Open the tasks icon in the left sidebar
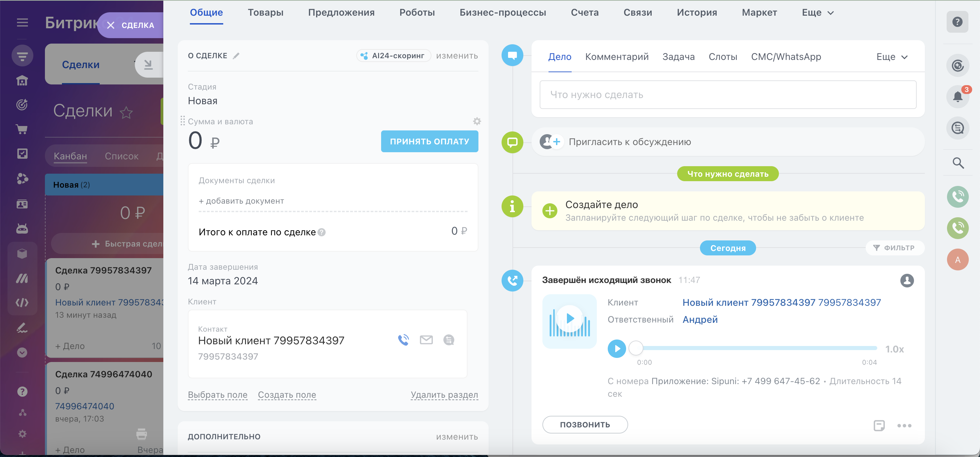980x457 pixels. pos(22,154)
